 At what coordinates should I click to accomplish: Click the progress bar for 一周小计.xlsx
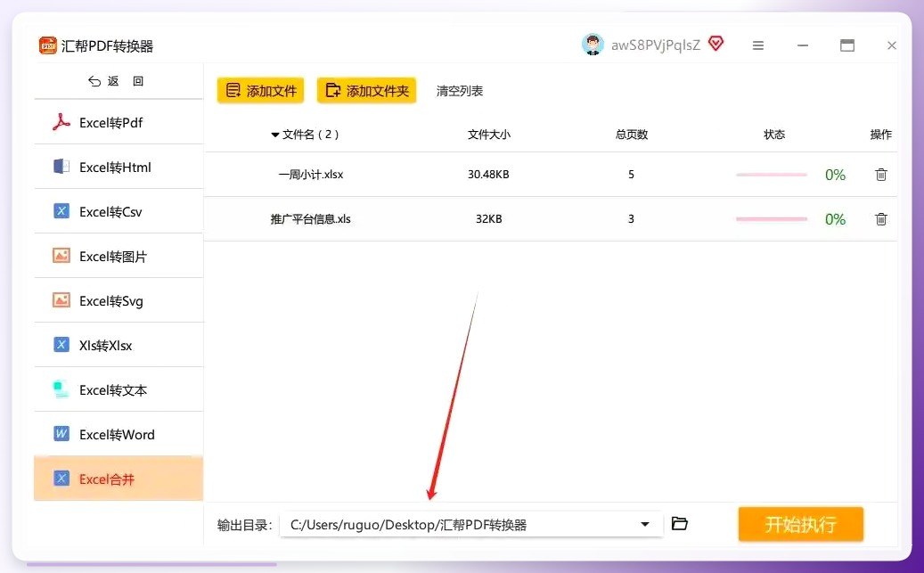(x=772, y=175)
